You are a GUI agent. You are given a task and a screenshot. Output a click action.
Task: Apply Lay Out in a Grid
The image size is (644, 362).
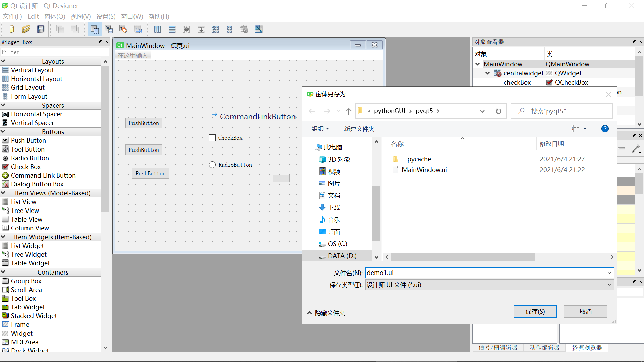pos(215,29)
